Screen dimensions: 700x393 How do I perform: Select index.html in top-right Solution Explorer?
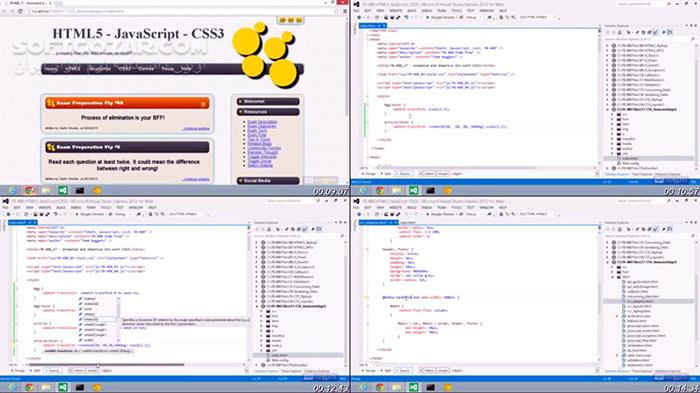coord(630,159)
